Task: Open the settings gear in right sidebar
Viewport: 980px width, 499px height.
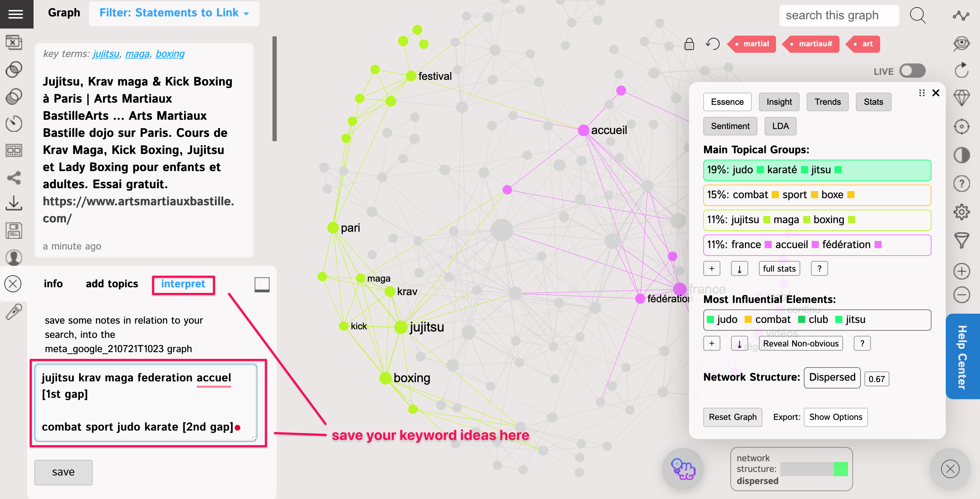Action: click(961, 212)
